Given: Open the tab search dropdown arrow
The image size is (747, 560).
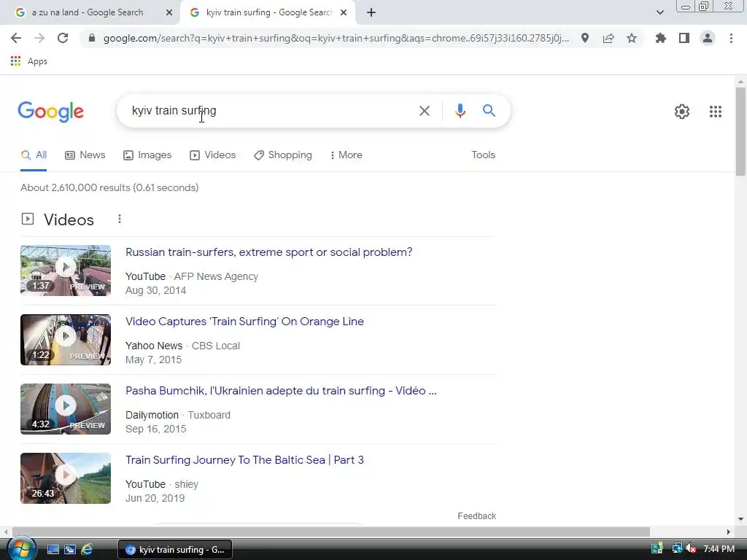Looking at the screenshot, I should pos(659,13).
